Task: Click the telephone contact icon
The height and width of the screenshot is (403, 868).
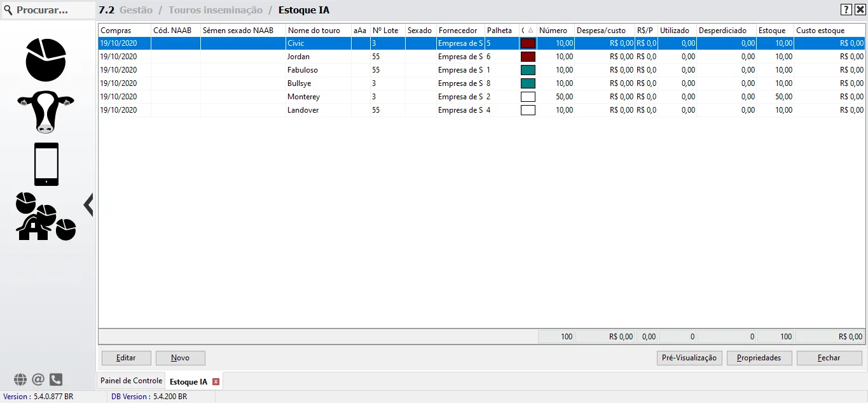Action: (x=56, y=379)
